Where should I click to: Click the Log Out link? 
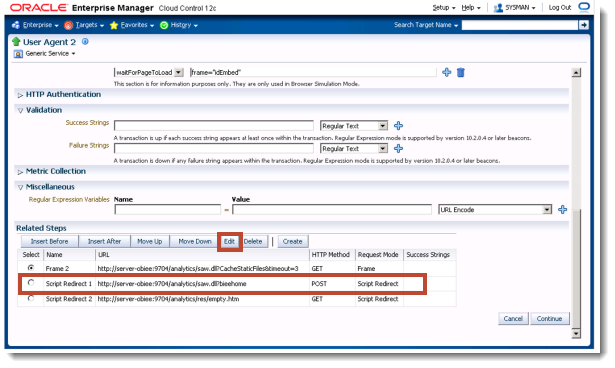click(x=560, y=8)
